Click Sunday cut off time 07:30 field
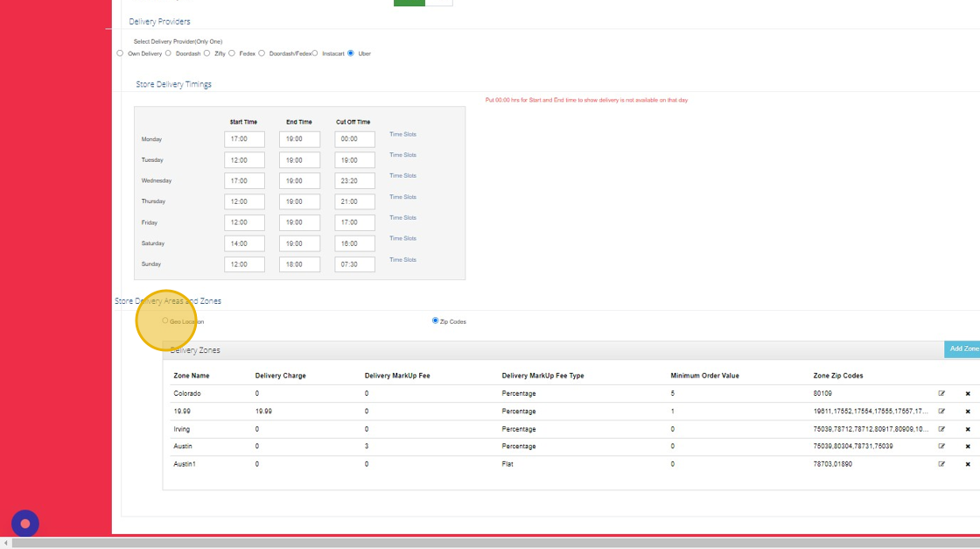The height and width of the screenshot is (549, 980). point(354,264)
